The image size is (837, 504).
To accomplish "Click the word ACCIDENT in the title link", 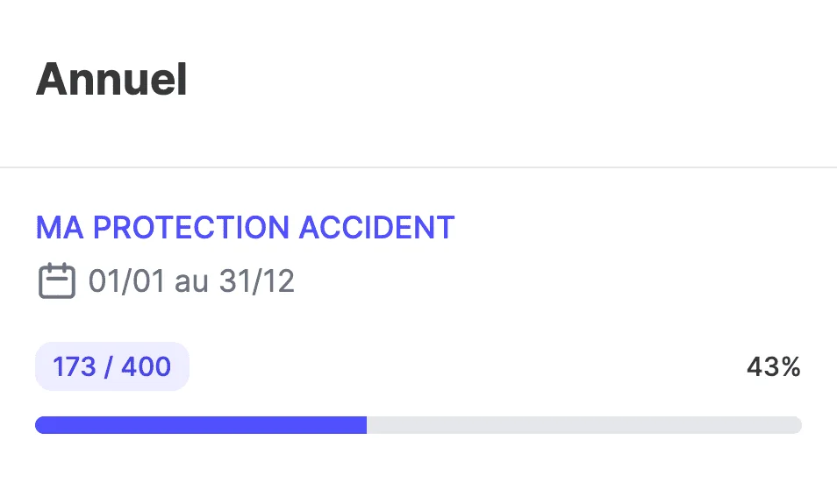I will tap(376, 228).
